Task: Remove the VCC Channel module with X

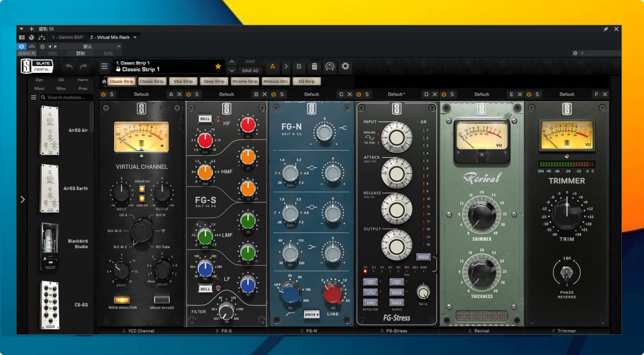Action: [x=179, y=94]
